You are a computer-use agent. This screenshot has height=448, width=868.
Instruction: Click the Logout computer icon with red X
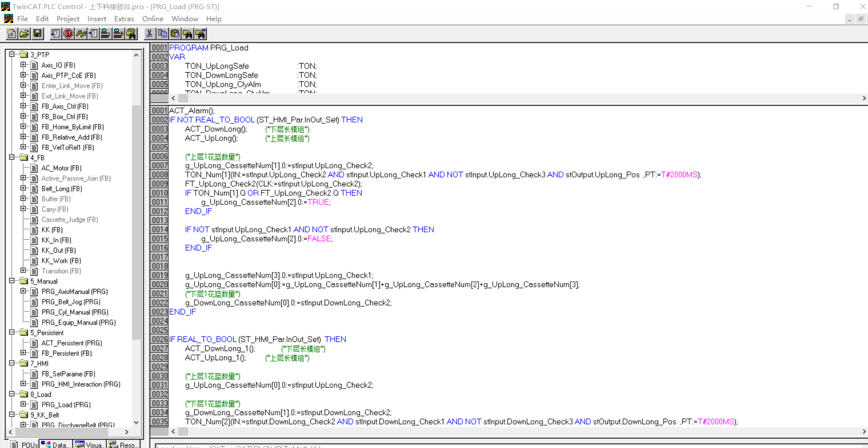tap(118, 33)
